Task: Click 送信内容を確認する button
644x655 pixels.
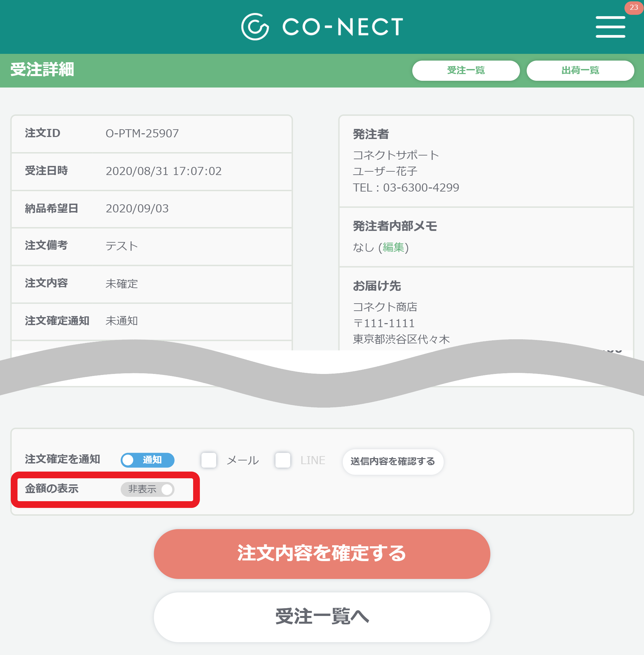Action: coord(393,461)
